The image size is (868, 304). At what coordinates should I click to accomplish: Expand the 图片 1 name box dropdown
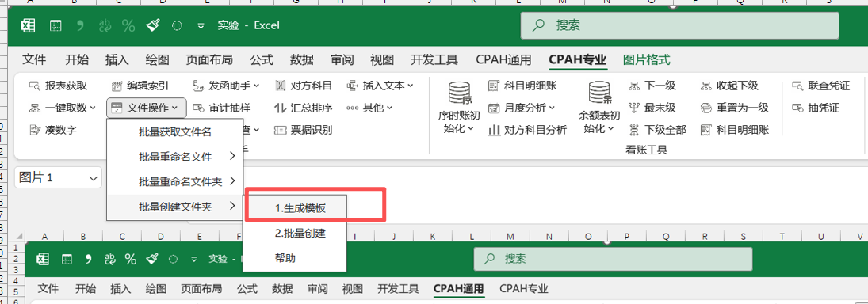(92, 178)
